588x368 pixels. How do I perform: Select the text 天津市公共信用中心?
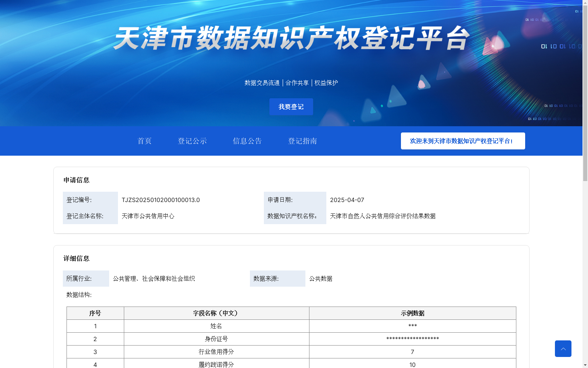(148, 216)
